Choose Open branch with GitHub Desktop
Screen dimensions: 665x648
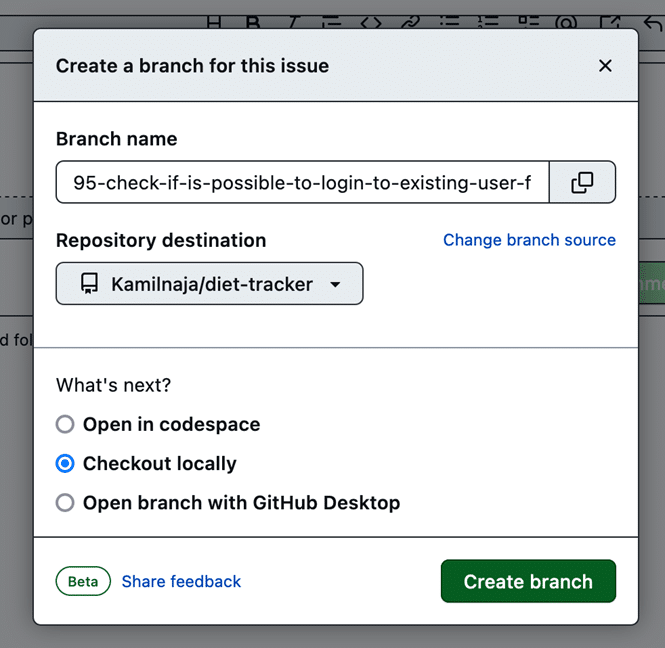65,503
